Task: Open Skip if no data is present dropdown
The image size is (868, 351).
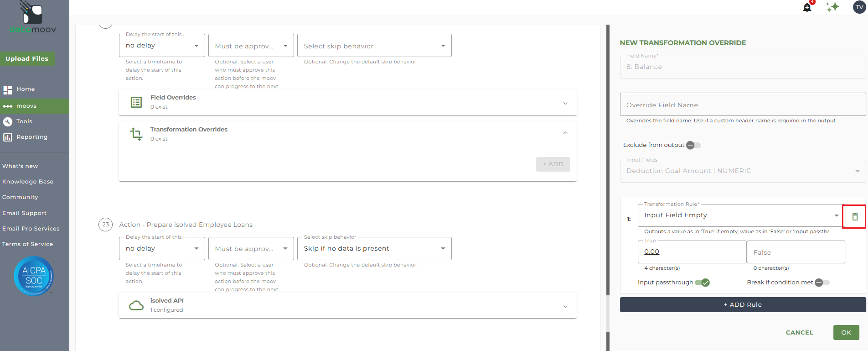Action: [374, 248]
